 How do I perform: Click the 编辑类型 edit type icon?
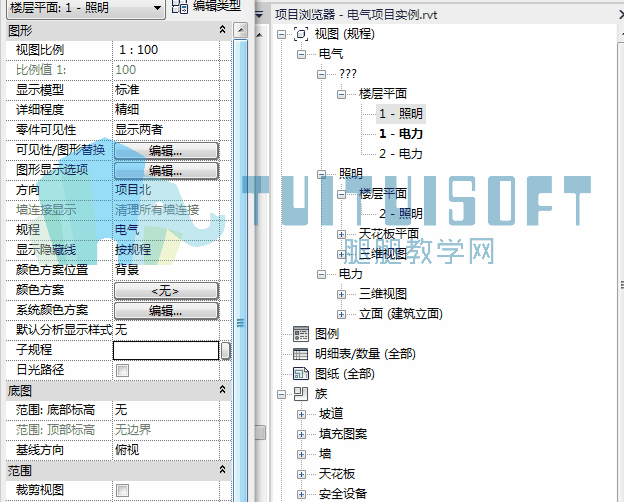tap(180, 6)
